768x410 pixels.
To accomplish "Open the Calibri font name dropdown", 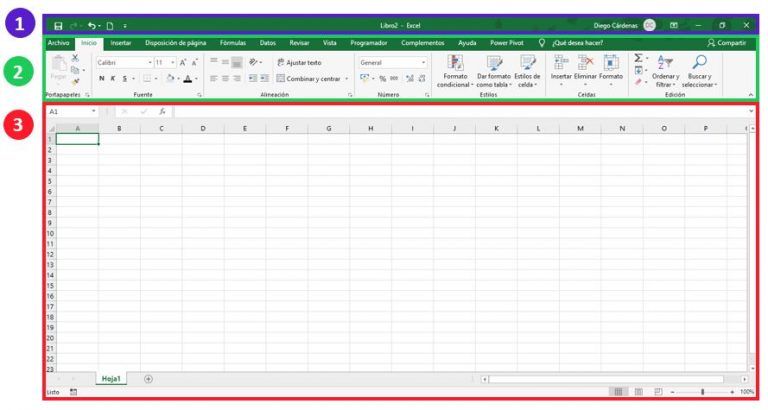I will pos(122,62).
